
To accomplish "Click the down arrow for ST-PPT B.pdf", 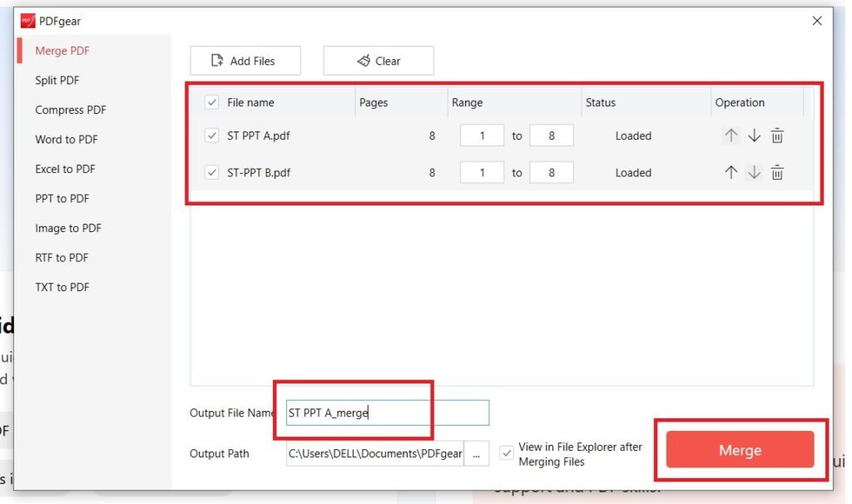I will 754,172.
